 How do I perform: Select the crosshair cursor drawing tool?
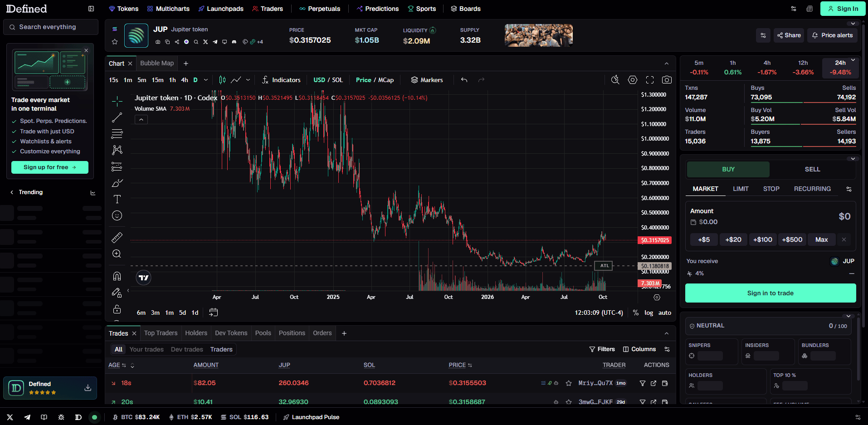tap(117, 101)
